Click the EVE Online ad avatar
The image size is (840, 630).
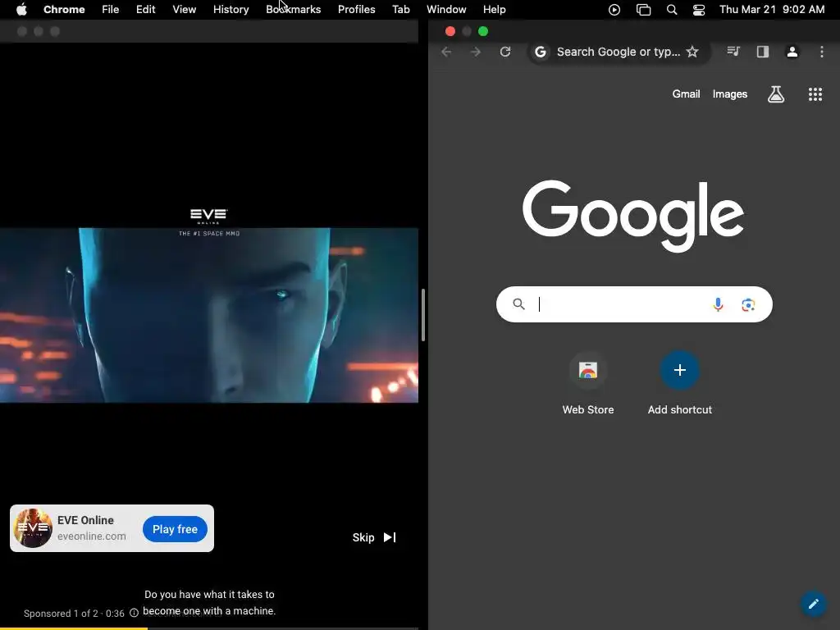coord(33,528)
